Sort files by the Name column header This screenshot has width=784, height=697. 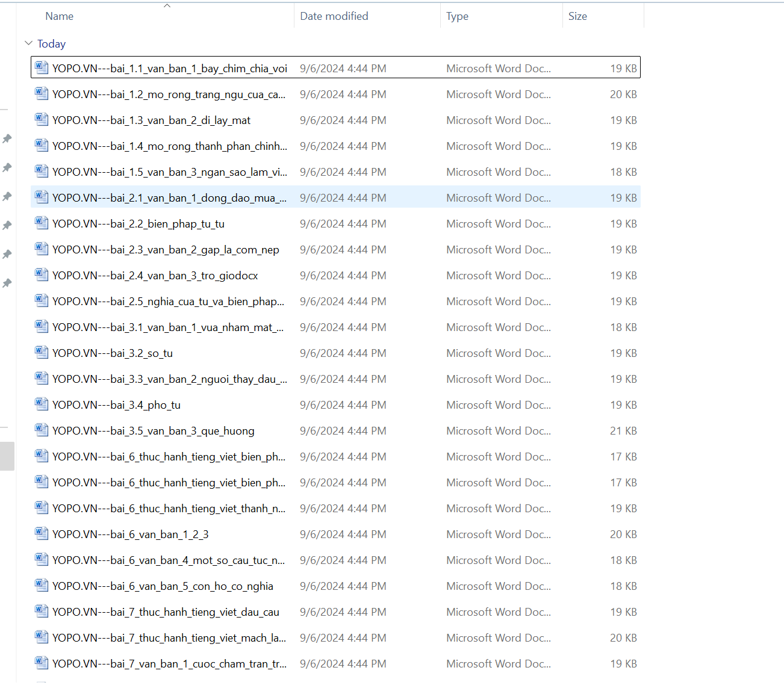point(60,16)
